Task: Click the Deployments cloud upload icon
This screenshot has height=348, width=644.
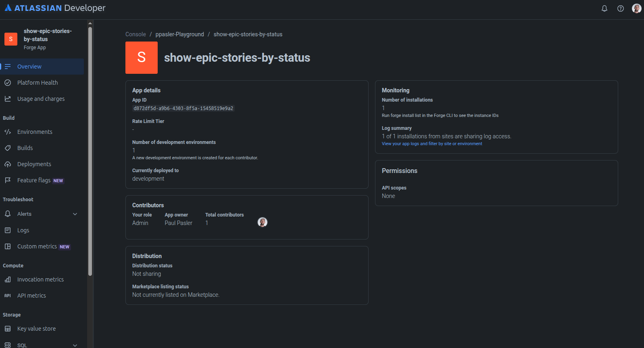Action: point(8,164)
